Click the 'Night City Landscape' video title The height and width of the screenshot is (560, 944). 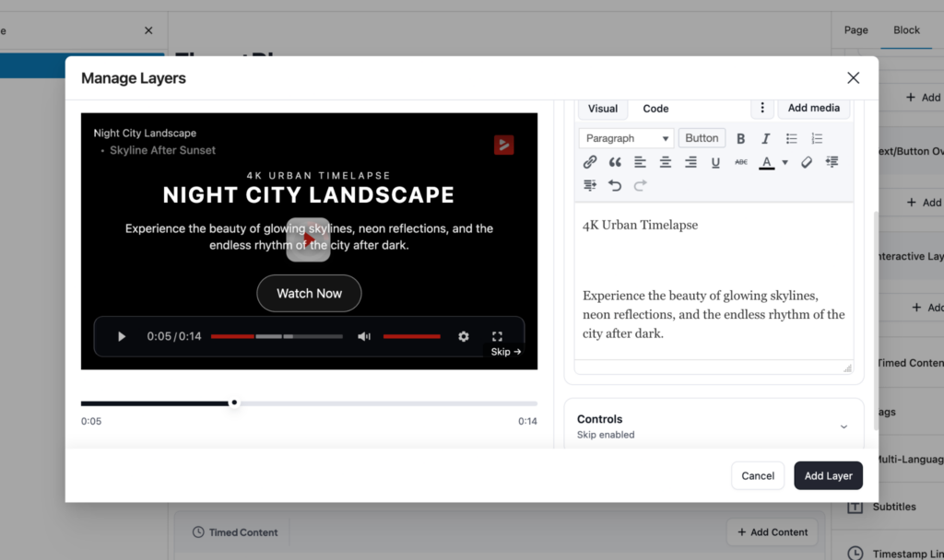pyautogui.click(x=145, y=133)
